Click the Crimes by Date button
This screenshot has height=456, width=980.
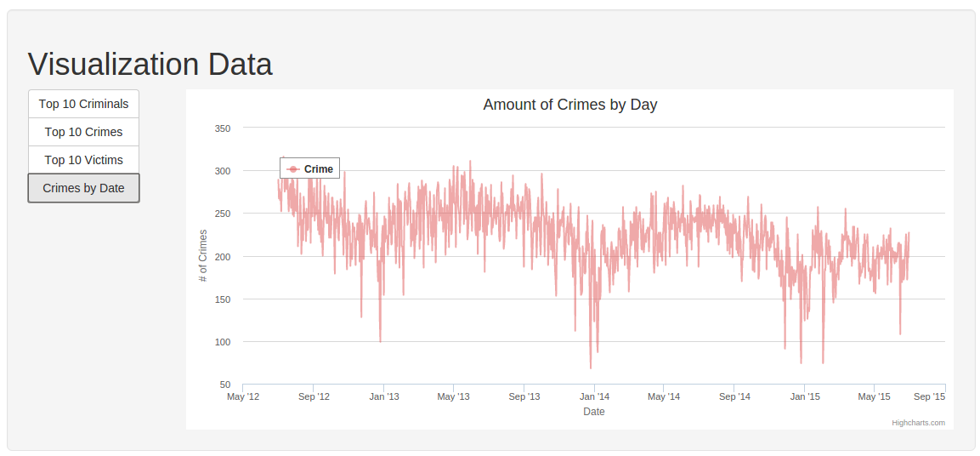pyautogui.click(x=84, y=188)
